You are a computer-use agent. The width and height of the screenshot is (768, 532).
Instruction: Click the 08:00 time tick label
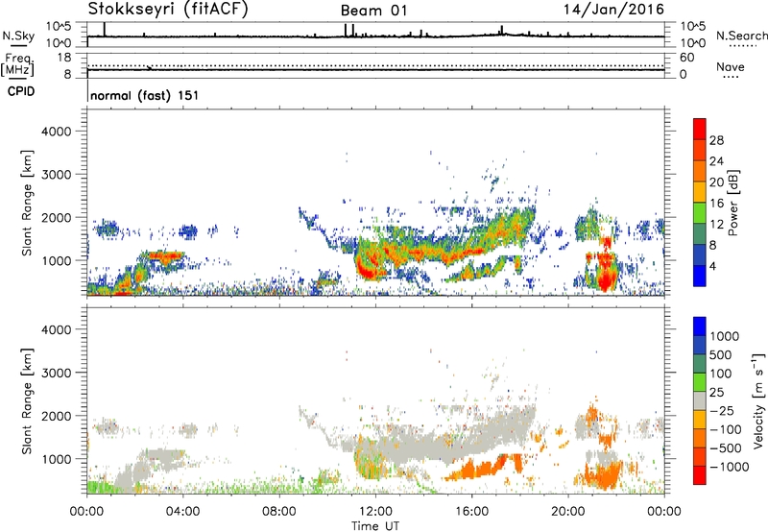[279, 512]
